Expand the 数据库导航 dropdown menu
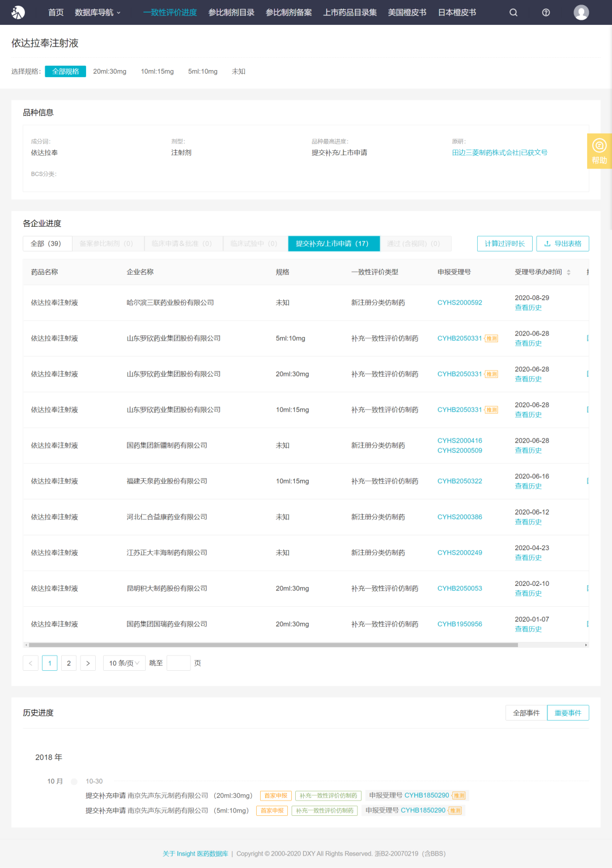 pos(97,12)
